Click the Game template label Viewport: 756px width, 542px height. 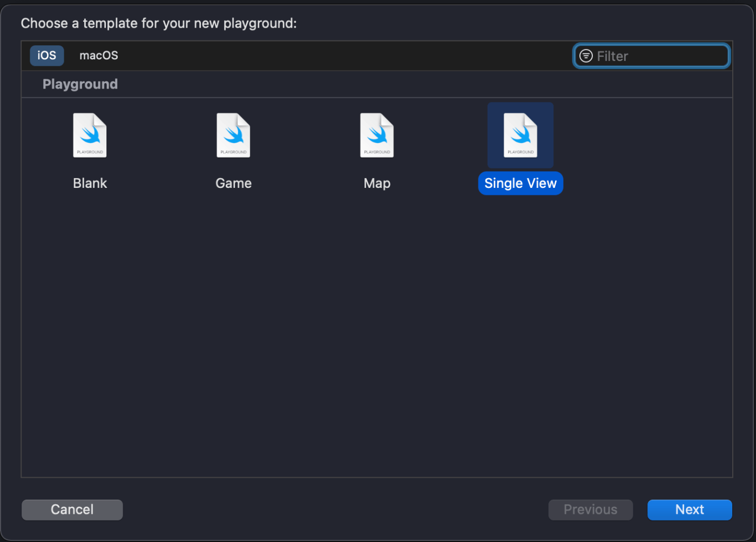(234, 184)
